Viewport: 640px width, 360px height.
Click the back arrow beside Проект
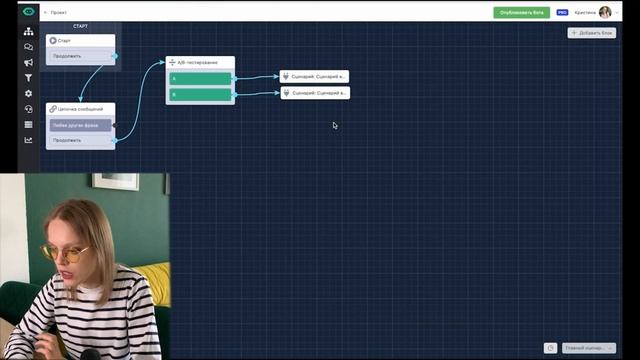coord(45,13)
